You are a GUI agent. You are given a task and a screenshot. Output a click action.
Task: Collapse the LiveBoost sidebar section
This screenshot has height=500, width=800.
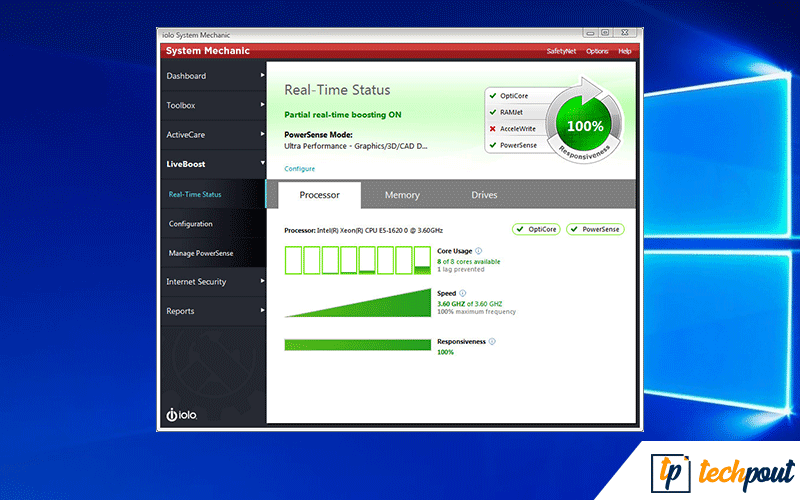tap(212, 163)
